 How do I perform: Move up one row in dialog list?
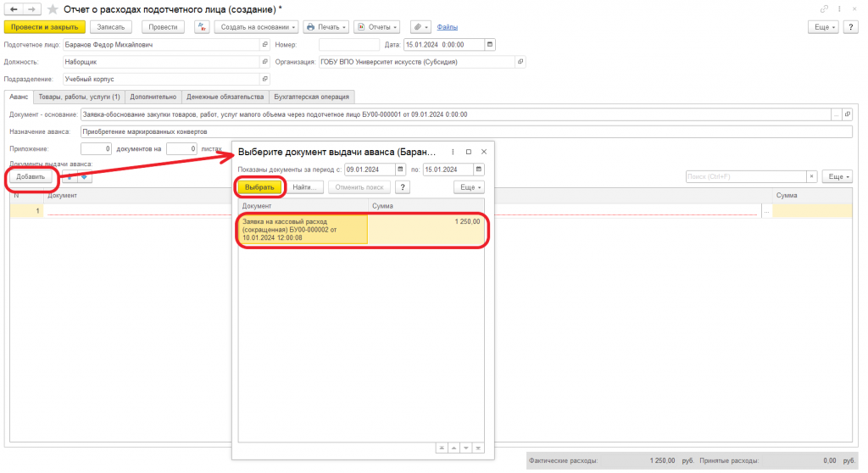click(x=454, y=448)
